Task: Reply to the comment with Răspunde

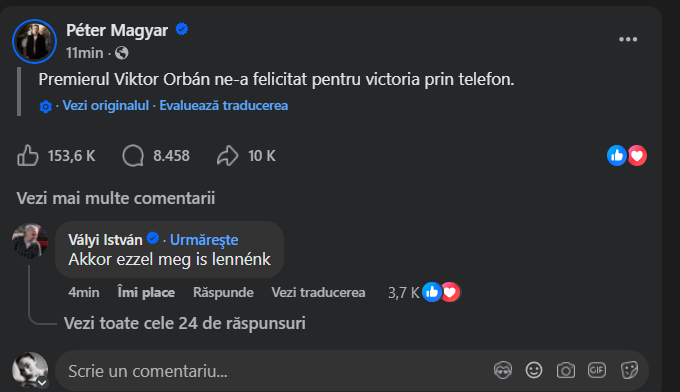Action: [x=223, y=292]
